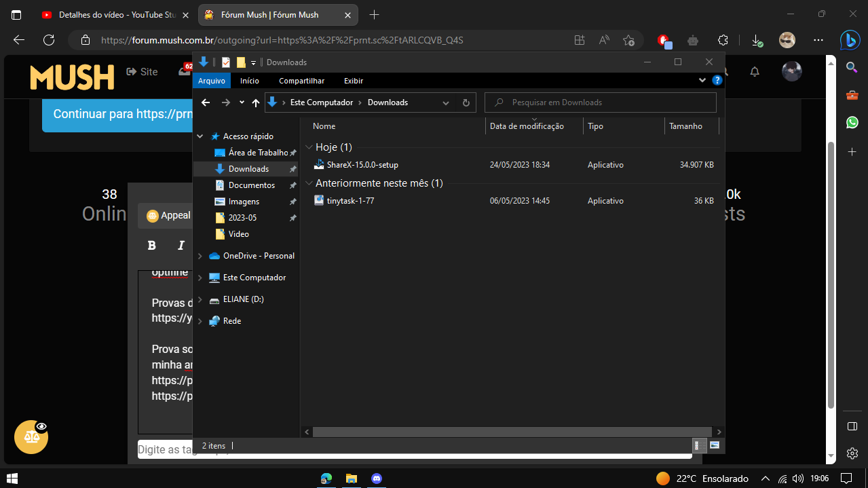Open a new browser tab
This screenshot has width=868, height=488.
coord(375,15)
